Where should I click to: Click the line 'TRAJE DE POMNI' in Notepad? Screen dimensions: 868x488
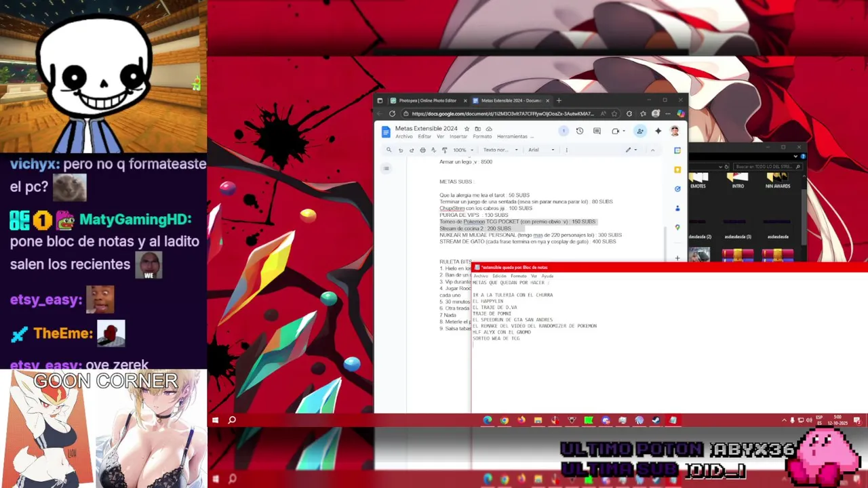pyautogui.click(x=492, y=314)
